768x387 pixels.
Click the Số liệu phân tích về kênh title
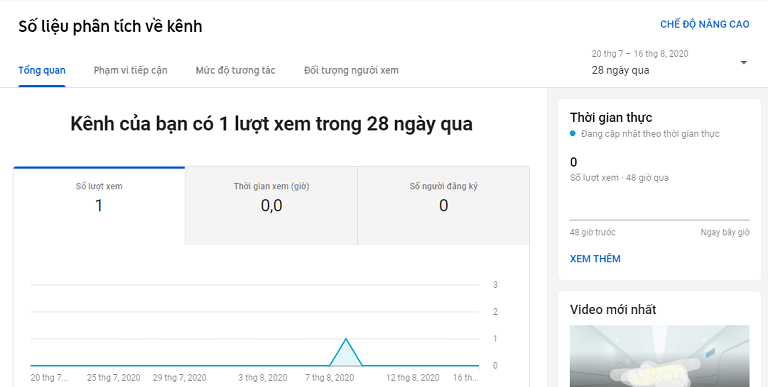click(110, 26)
